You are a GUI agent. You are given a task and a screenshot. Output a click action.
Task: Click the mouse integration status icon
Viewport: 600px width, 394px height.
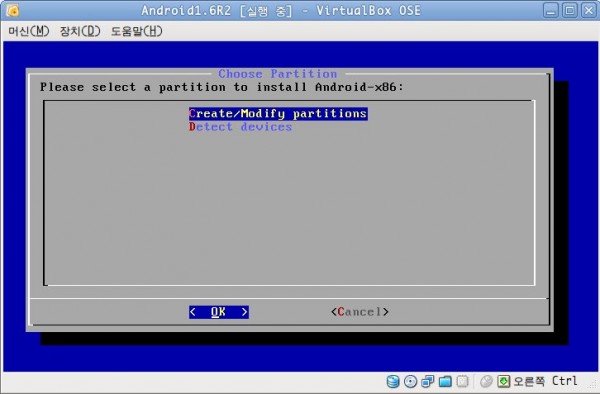486,381
